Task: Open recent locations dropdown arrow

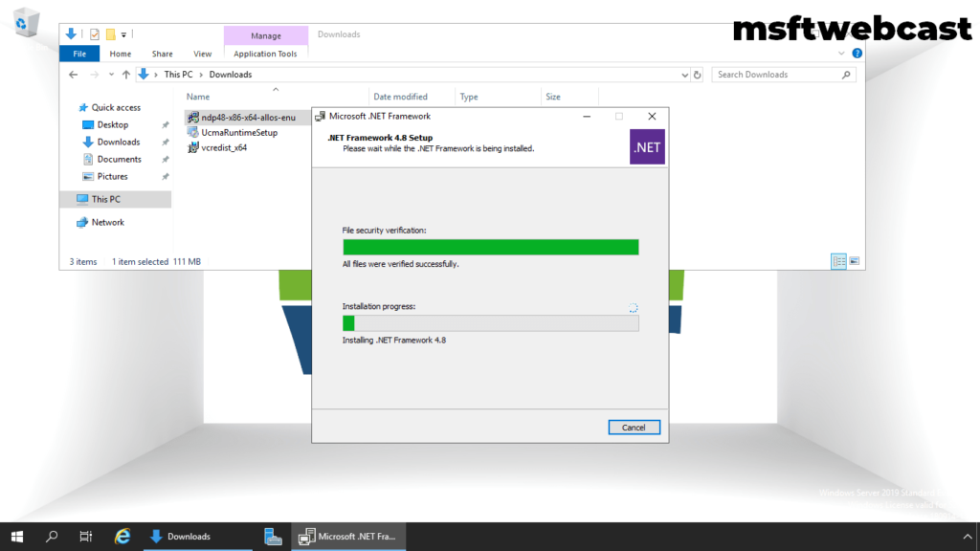Action: [x=111, y=75]
